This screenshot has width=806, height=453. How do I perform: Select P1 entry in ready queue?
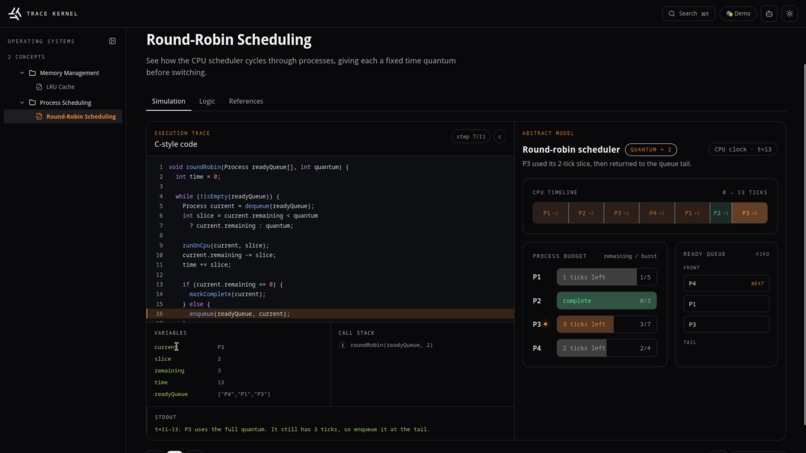pos(726,304)
